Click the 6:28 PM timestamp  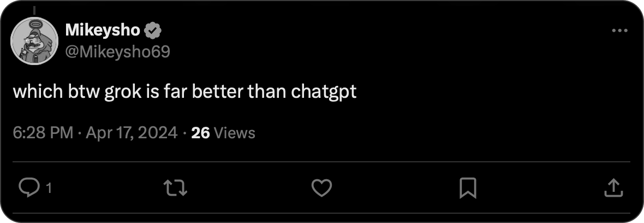pos(43,133)
